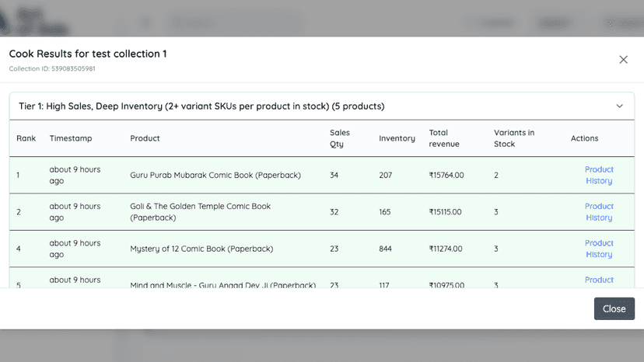Click timestamp in the rank 2 row
The width and height of the screenshot is (644, 362).
[75, 212]
